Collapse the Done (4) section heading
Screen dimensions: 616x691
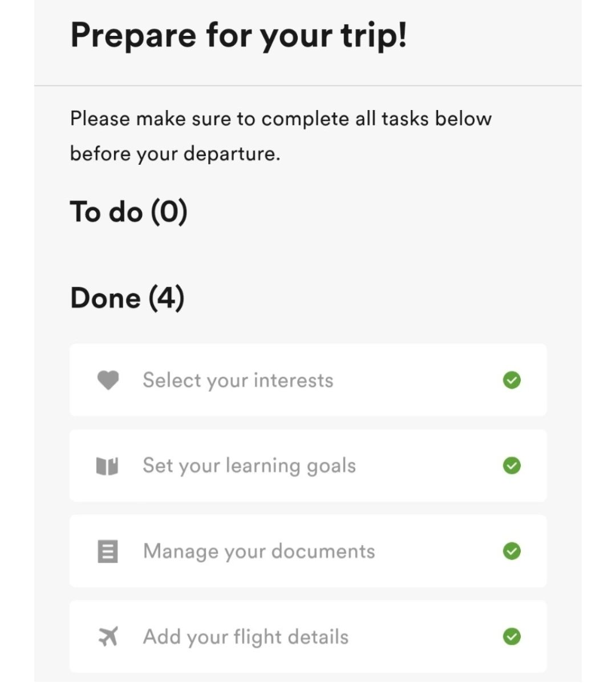127,298
